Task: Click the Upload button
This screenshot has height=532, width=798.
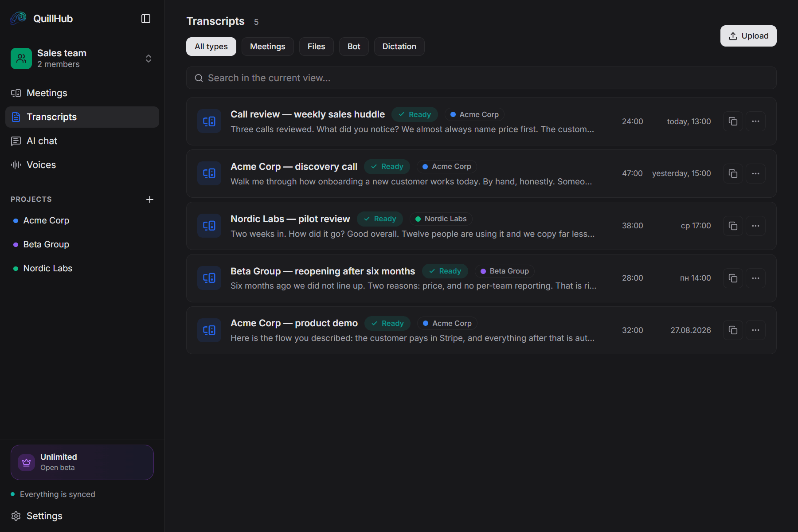Action: (x=748, y=36)
